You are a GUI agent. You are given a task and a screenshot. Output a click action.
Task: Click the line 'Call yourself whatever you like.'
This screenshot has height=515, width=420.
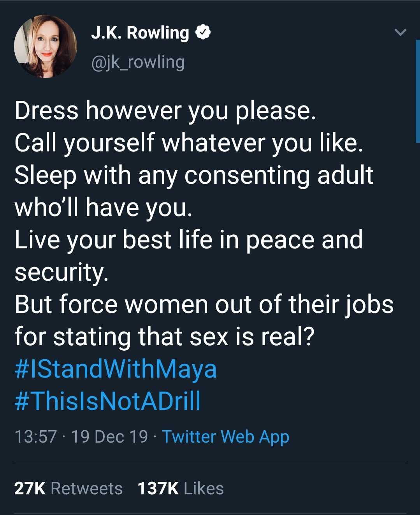(x=189, y=143)
